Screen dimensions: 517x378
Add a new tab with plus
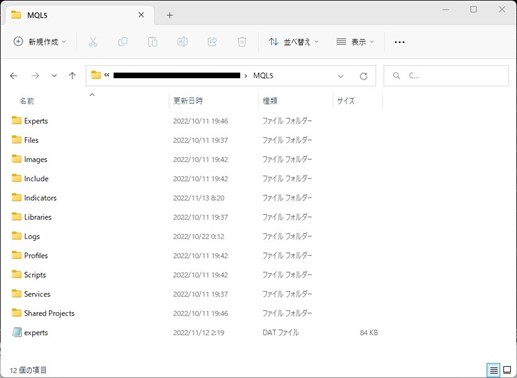(x=170, y=15)
